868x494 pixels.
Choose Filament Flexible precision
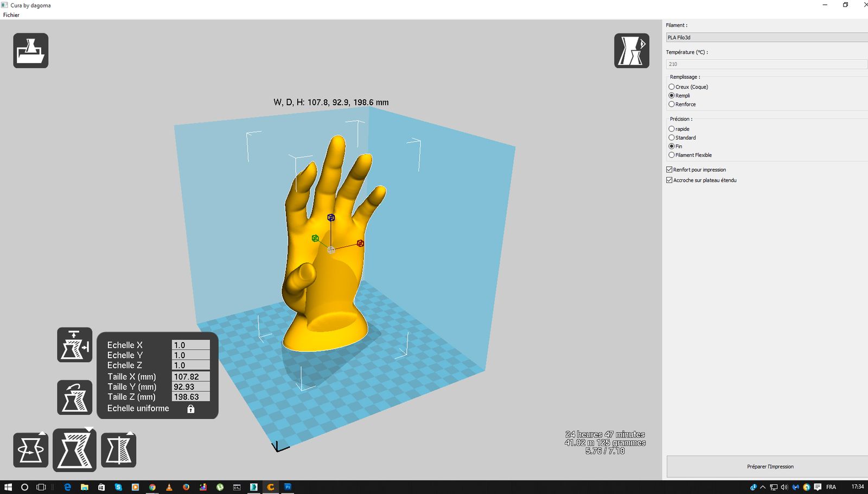click(690, 155)
